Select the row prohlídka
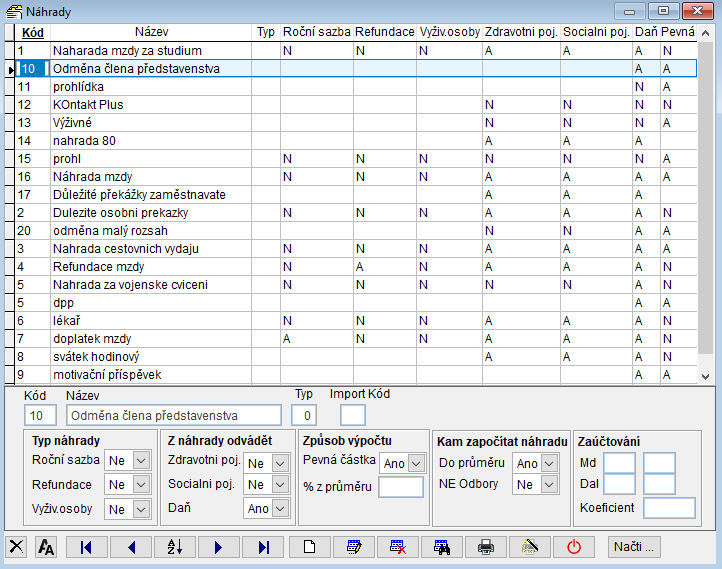The width and height of the screenshot is (722, 569). point(356,87)
